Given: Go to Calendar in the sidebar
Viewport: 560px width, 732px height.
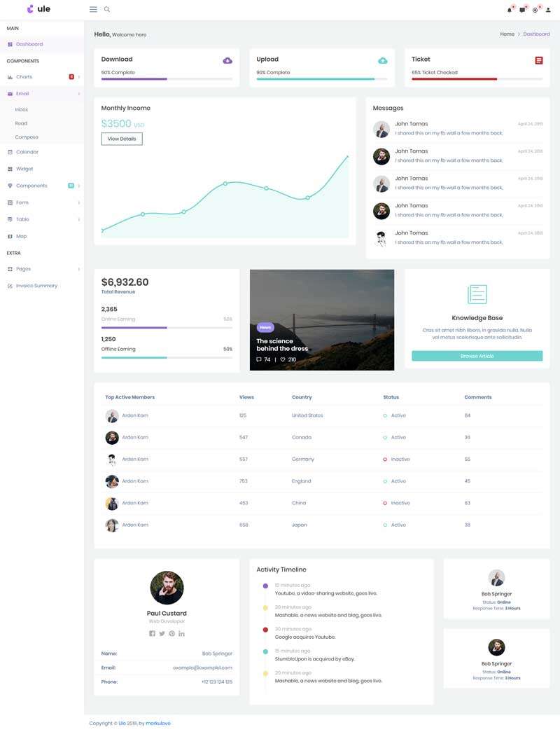Looking at the screenshot, I should [27, 152].
